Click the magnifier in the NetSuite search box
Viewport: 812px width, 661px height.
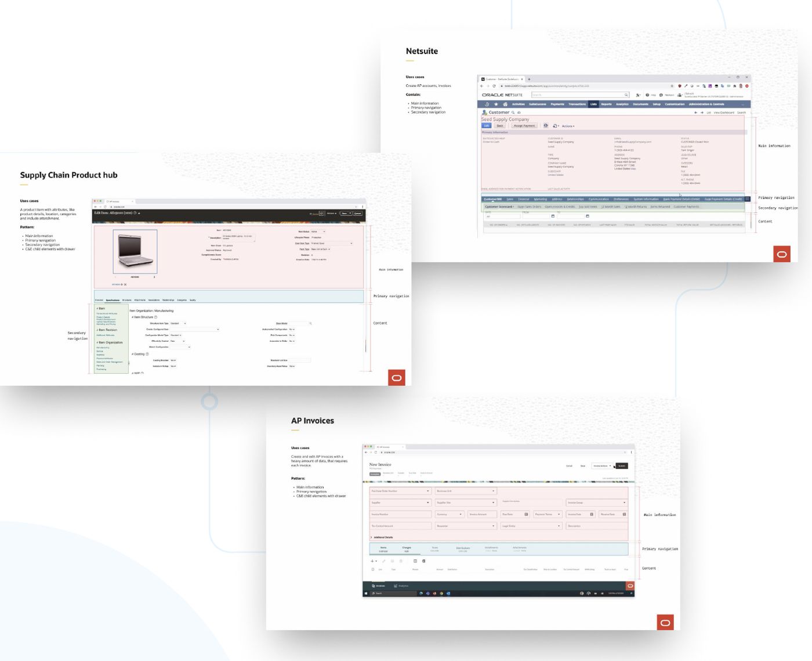click(x=626, y=95)
